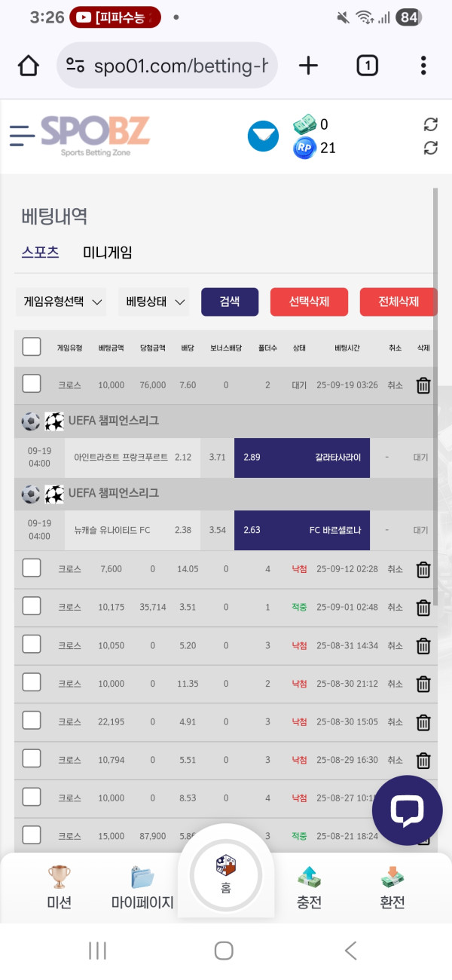Open the live chat support bubble
This screenshot has height=980, width=452.
(x=407, y=810)
